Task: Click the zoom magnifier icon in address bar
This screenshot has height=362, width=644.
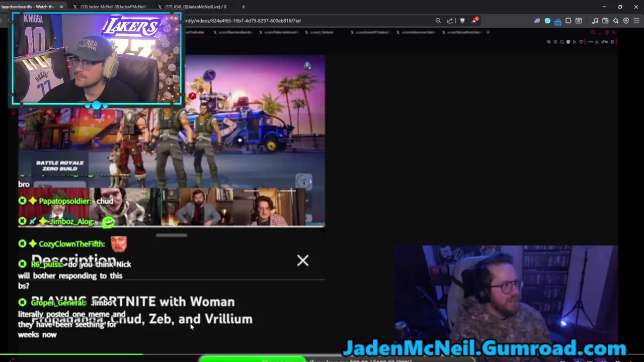Action: pos(438,21)
